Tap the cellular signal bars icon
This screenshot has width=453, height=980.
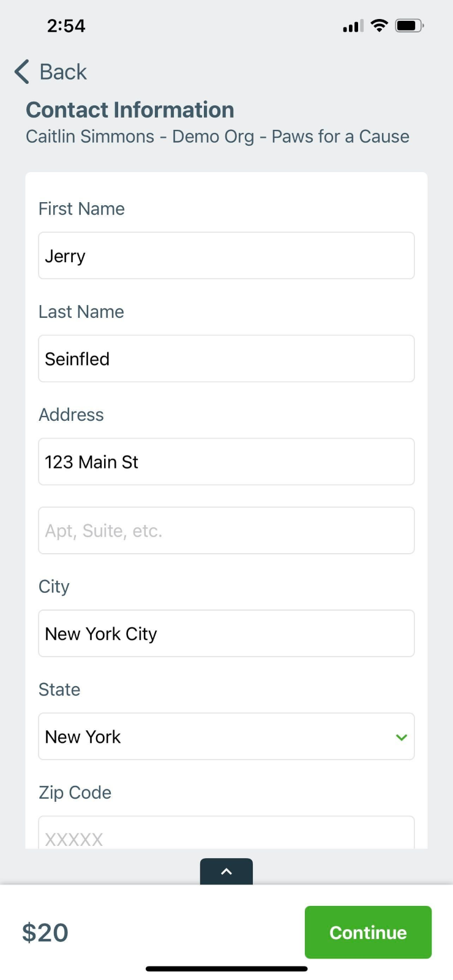click(x=353, y=26)
